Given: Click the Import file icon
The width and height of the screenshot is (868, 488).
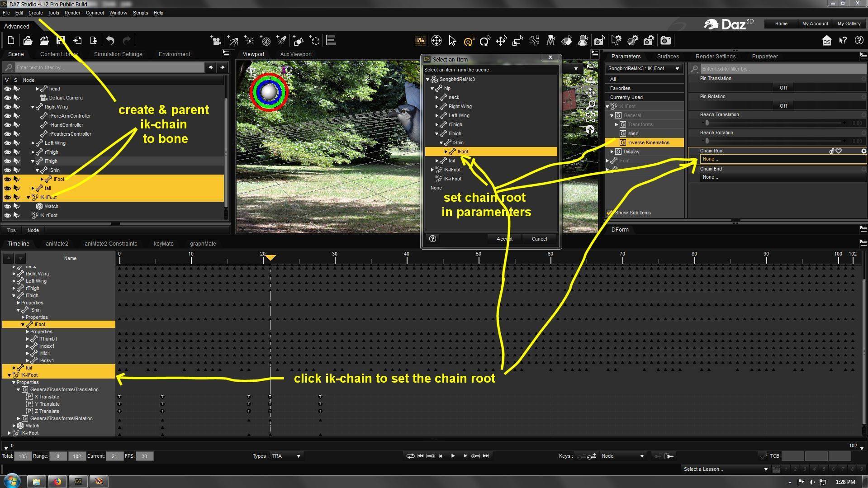Looking at the screenshot, I should point(77,41).
